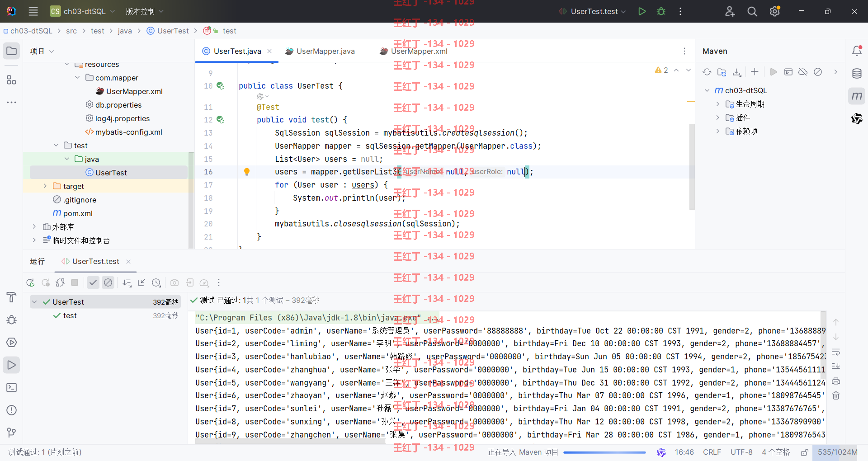Screen dimensions: 868x461
Task: Open the main hamburger menu
Action: (x=33, y=11)
